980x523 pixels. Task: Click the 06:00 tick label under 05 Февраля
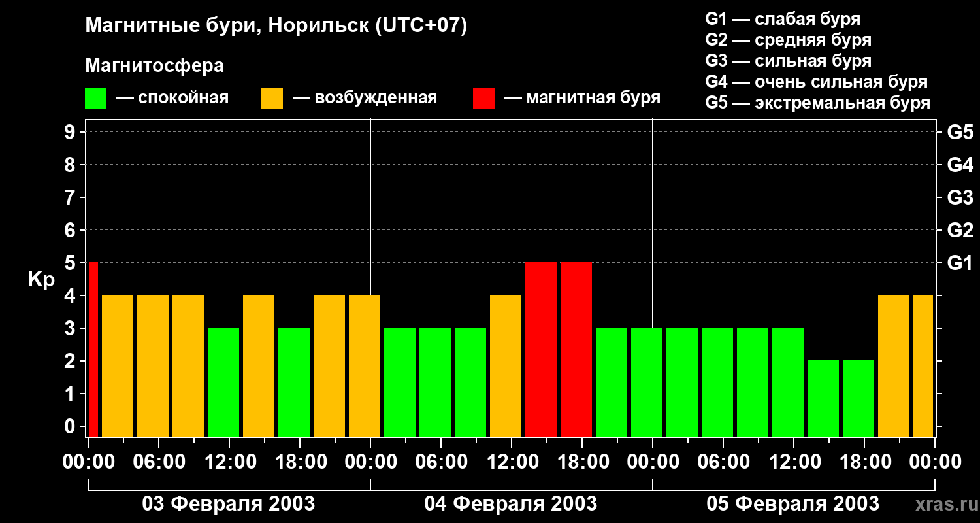tap(723, 462)
